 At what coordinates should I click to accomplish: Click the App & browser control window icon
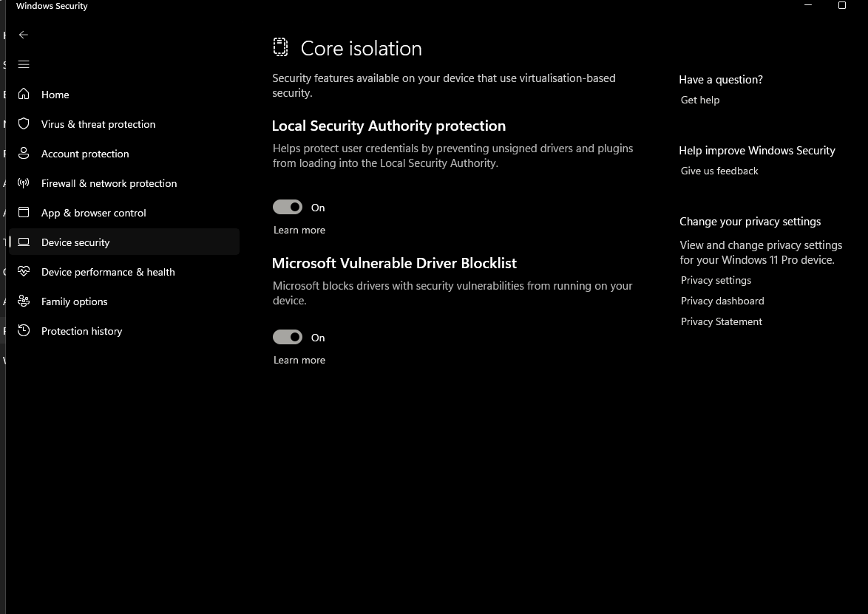(x=24, y=212)
